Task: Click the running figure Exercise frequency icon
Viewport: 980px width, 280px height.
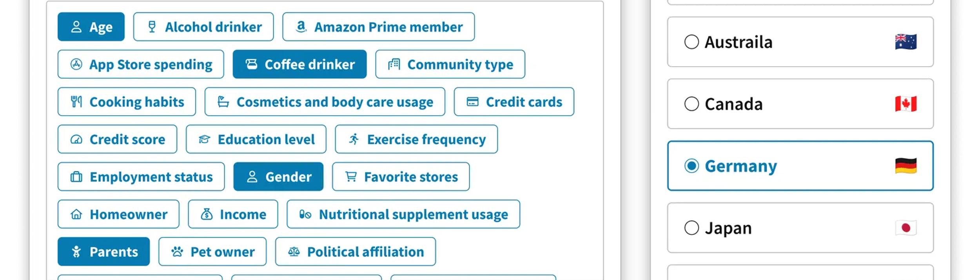Action: pos(354,139)
